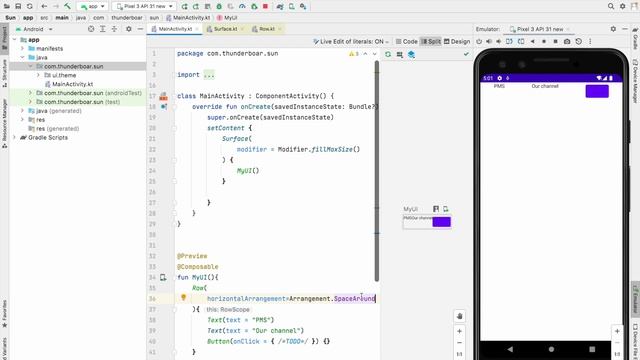Expand the java (generated) folder
The image size is (640, 360).
(22, 111)
